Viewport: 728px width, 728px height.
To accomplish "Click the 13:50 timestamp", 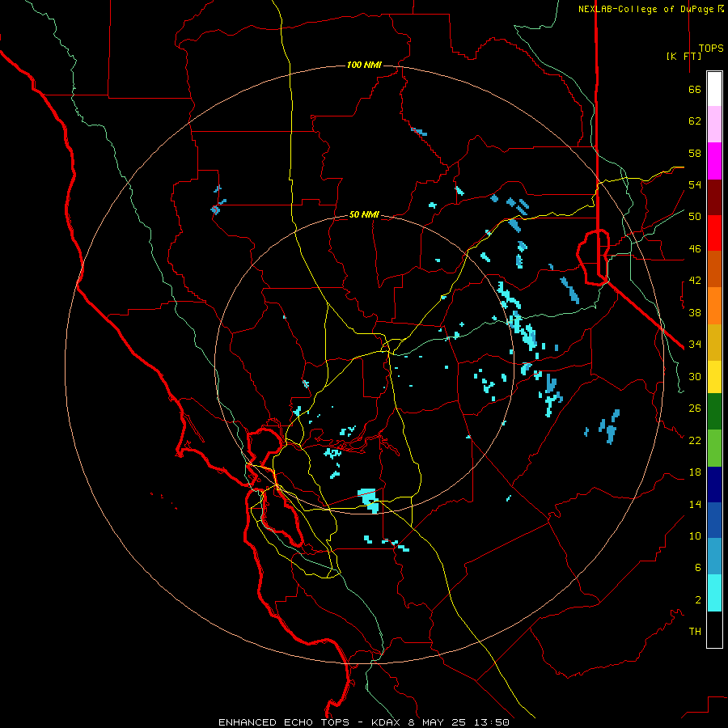I will [x=492, y=722].
